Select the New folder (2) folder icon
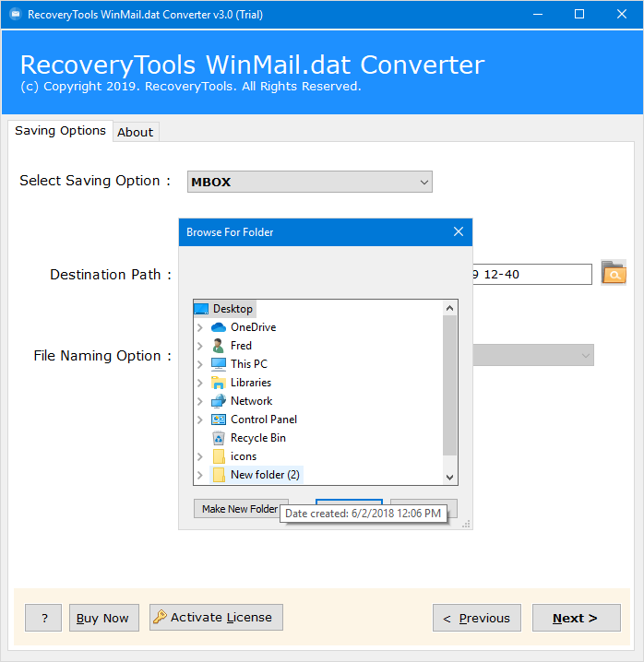Viewport: 644px width, 662px height. (219, 475)
